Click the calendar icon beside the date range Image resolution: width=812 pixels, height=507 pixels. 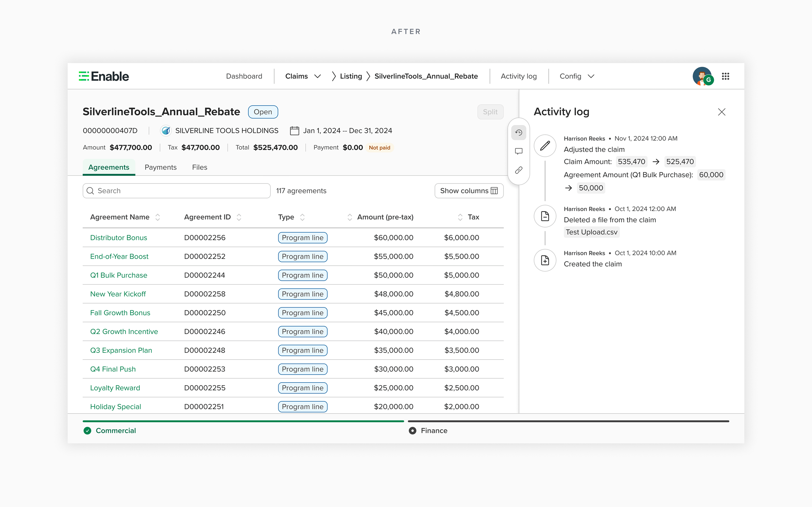tap(294, 130)
